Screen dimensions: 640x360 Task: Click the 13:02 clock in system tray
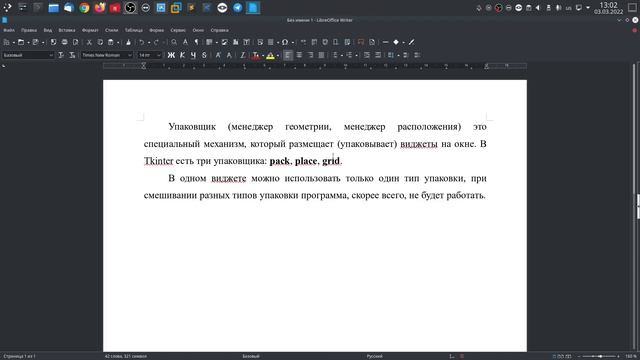608,5
